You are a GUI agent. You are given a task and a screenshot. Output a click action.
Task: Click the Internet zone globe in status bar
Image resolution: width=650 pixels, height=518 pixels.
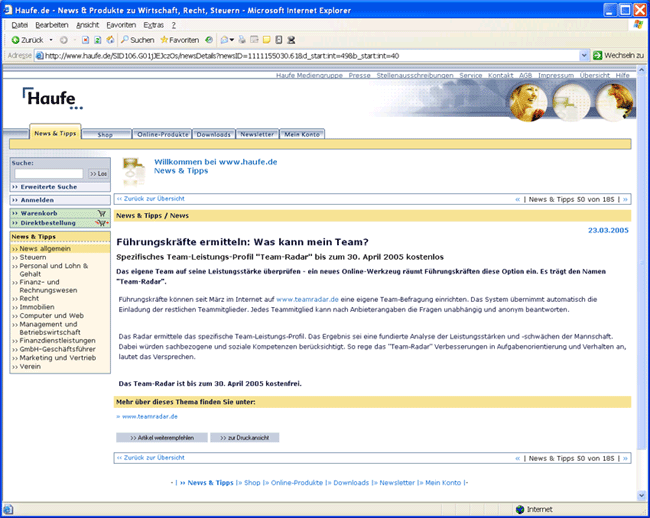tap(520, 509)
